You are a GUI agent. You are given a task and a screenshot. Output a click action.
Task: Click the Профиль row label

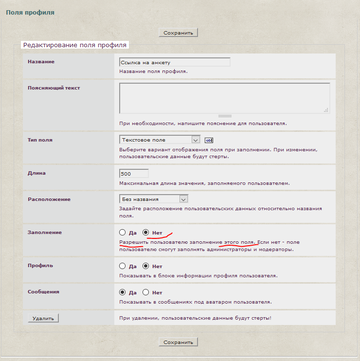(40, 266)
